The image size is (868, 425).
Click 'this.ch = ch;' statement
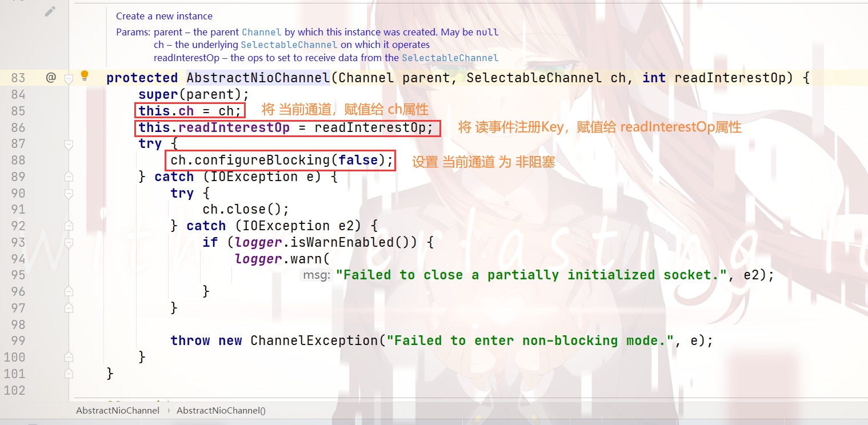(x=190, y=111)
